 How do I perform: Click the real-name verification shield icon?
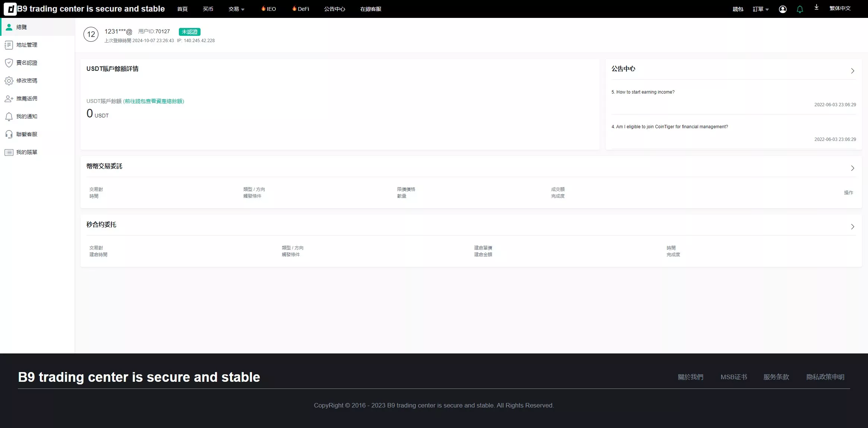9,63
